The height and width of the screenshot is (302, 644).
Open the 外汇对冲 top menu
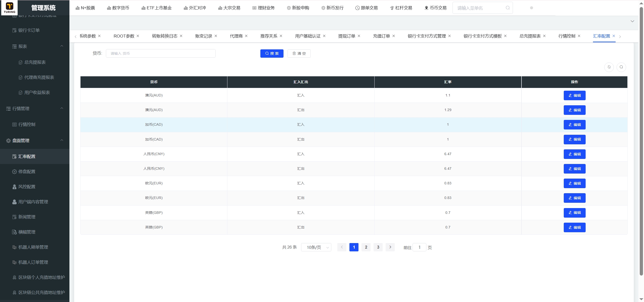195,8
